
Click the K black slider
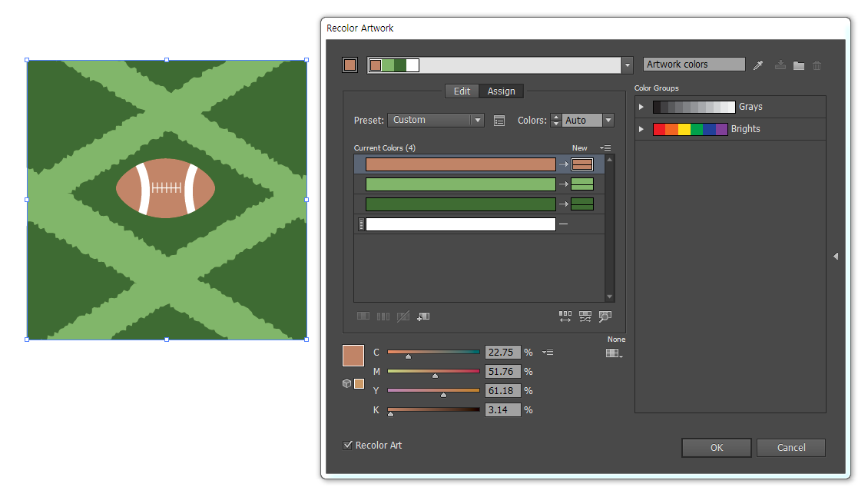433,410
